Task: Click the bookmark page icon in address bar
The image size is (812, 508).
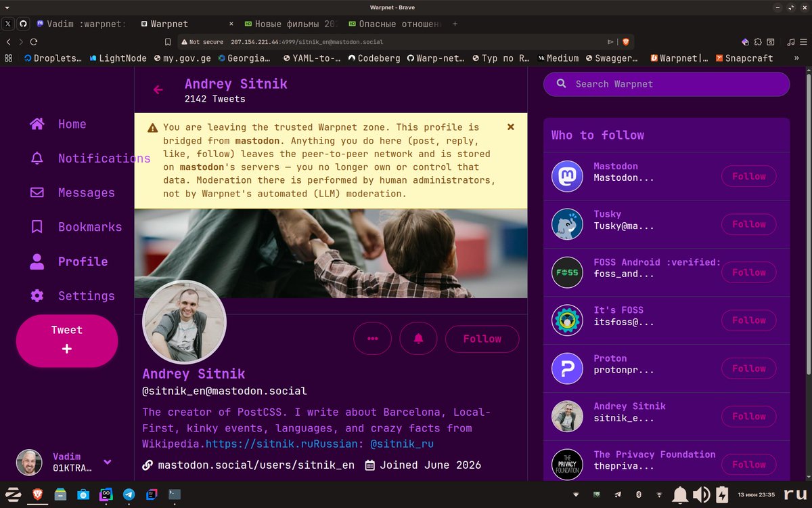Action: click(168, 41)
